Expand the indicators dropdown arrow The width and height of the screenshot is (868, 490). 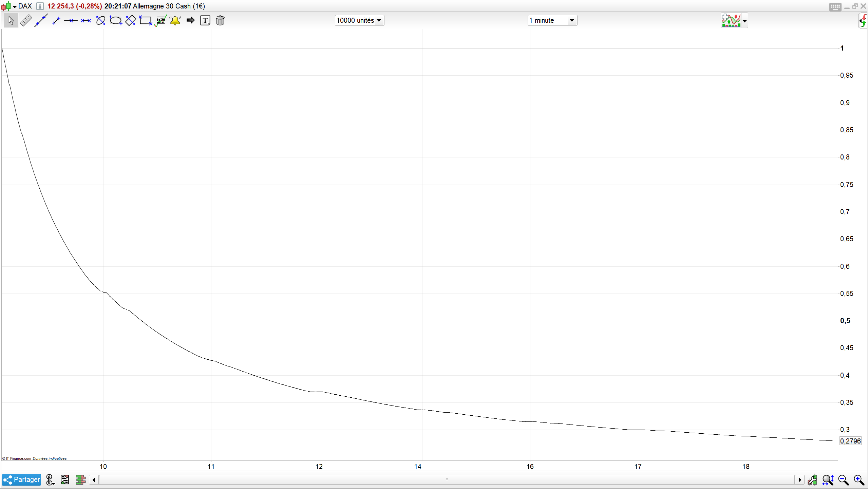click(x=744, y=21)
